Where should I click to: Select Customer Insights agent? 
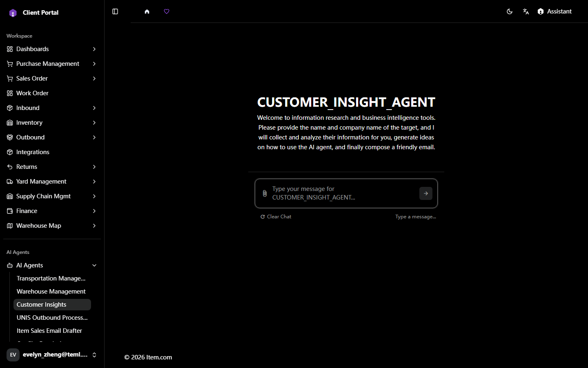[x=52, y=305]
